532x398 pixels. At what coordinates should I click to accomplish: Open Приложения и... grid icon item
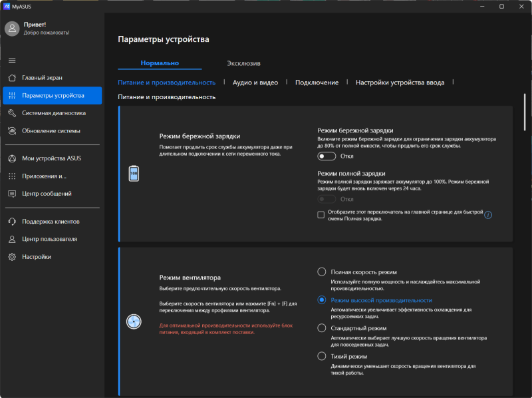[12, 176]
